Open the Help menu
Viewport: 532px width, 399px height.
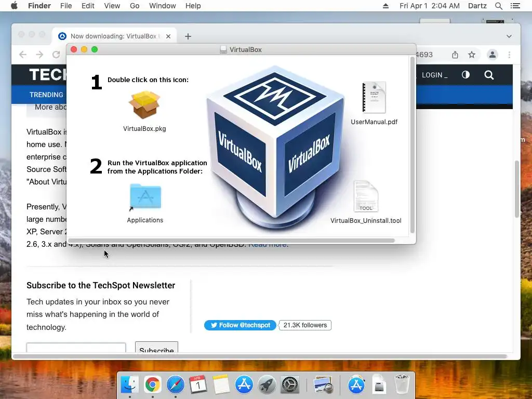point(193,6)
